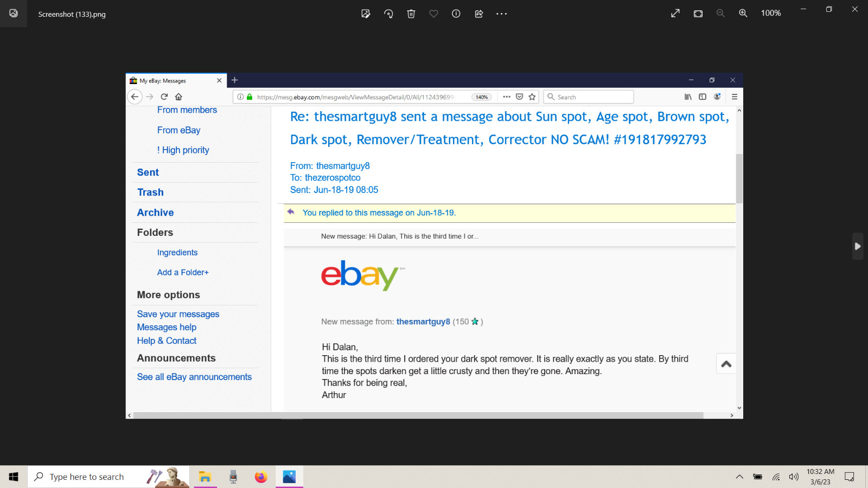This screenshot has height=488, width=868.
Task: Open the Help & Contact link
Action: click(x=167, y=341)
